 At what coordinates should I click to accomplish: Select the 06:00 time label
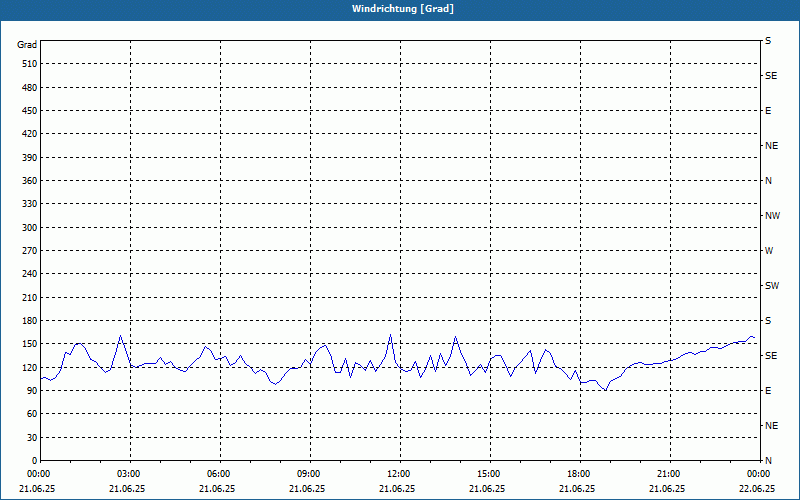217,474
